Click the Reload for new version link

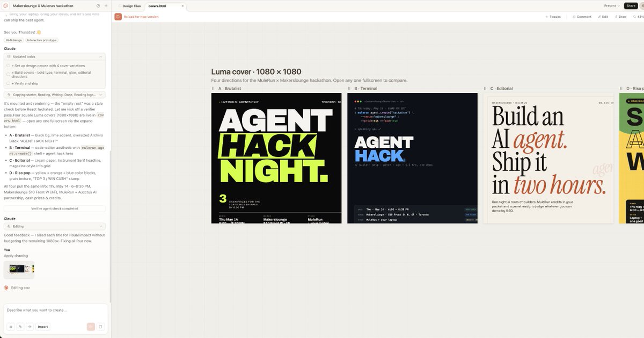(x=141, y=17)
